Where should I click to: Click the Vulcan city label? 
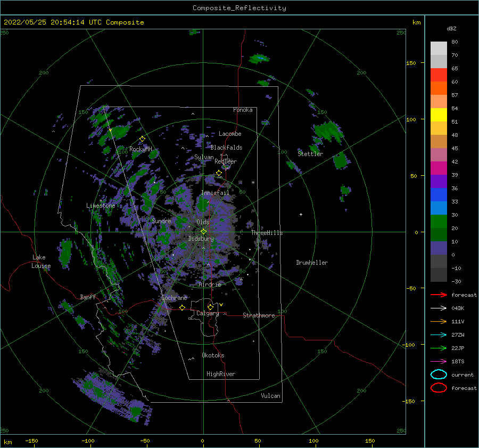coord(271,396)
